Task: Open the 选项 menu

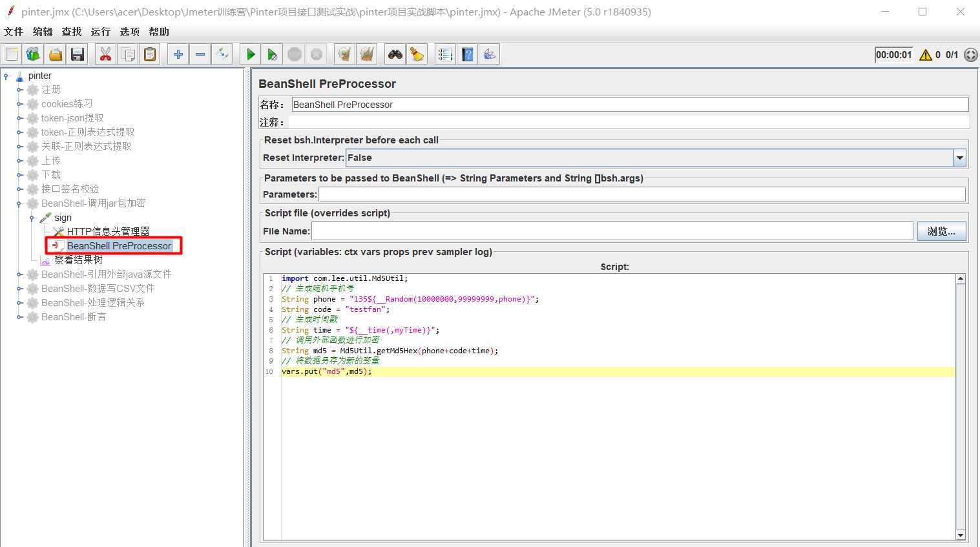Action: tap(130, 32)
